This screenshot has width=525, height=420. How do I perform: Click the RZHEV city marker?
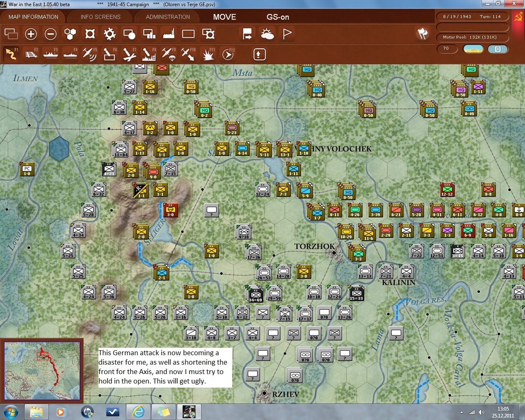coord(265,393)
